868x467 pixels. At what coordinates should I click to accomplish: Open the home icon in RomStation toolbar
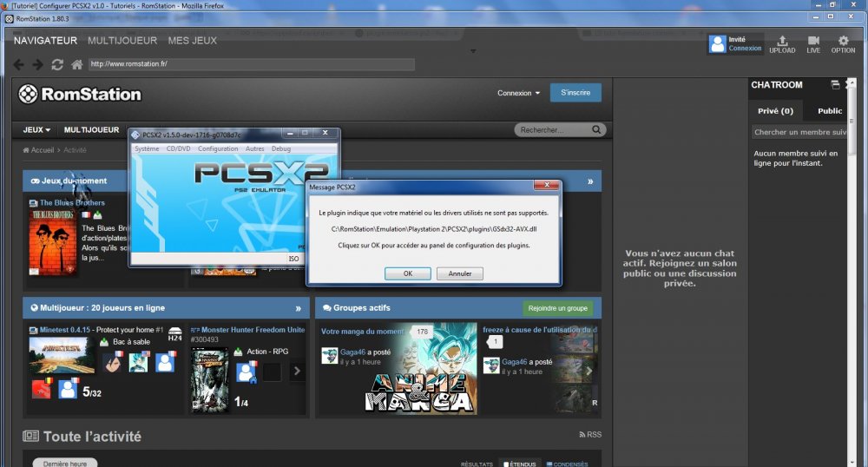click(77, 65)
